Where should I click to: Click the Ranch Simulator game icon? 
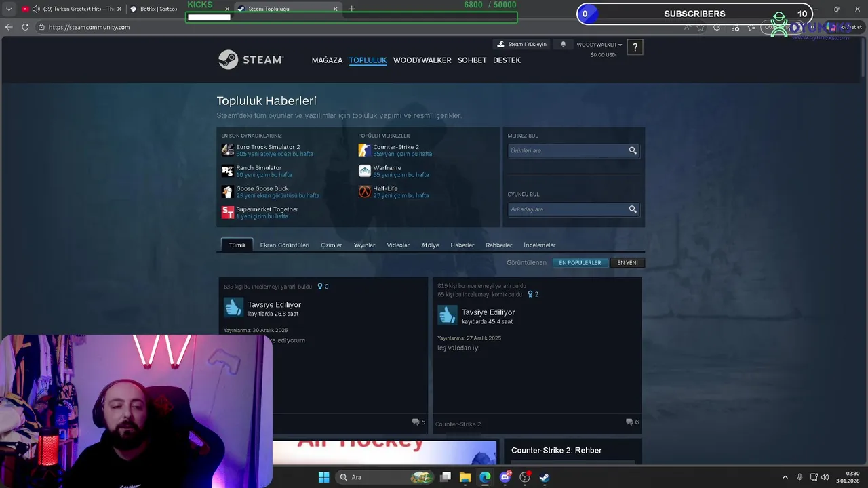point(228,171)
